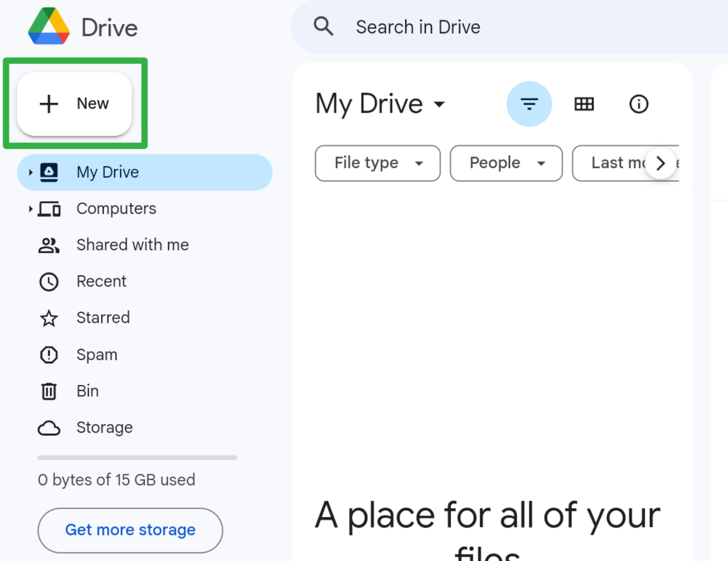Open the People filter dropdown

506,163
